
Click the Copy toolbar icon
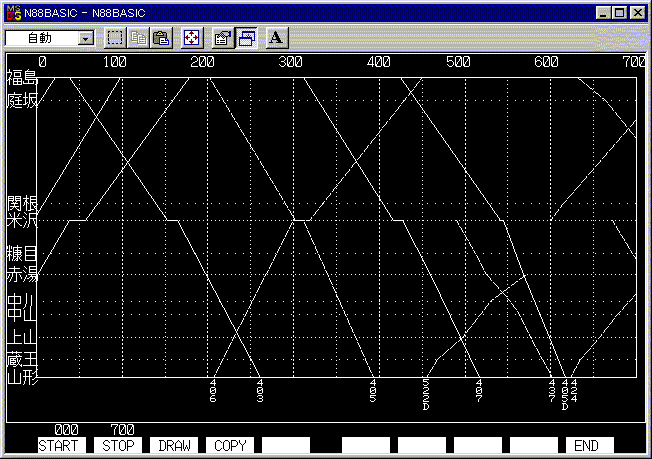pyautogui.click(x=138, y=38)
